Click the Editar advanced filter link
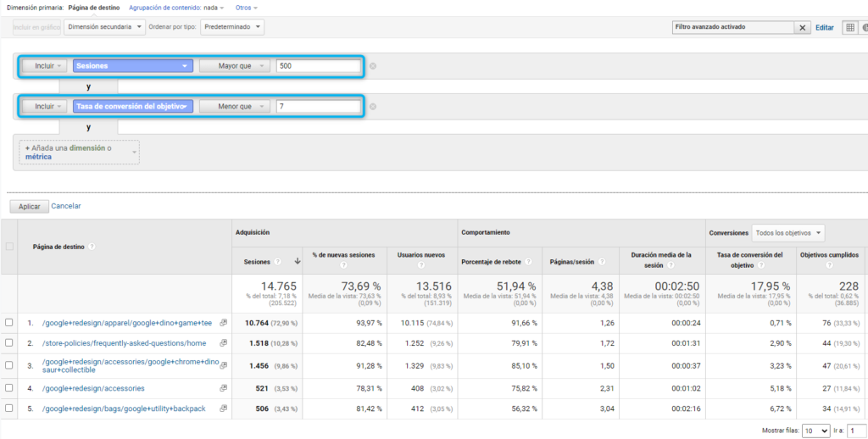Screen dimensions: 868x439 point(824,28)
